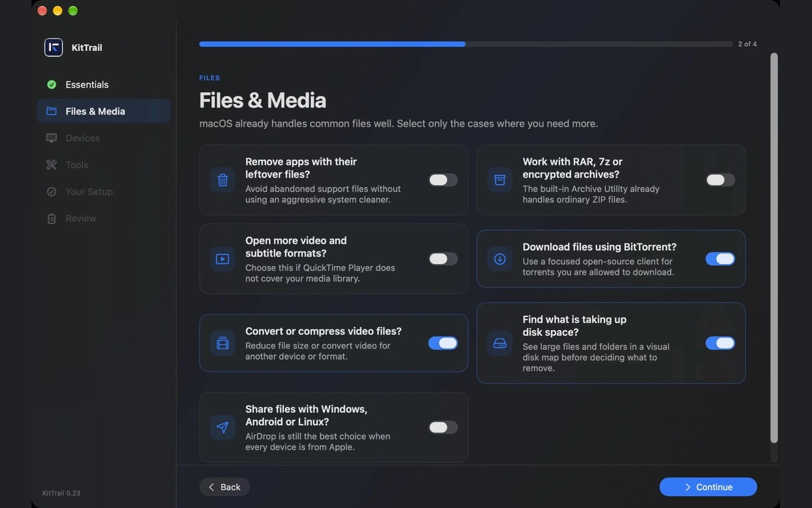Click 'Use a focused open-source client' description
Screen dimensions: 812x508
598,267
